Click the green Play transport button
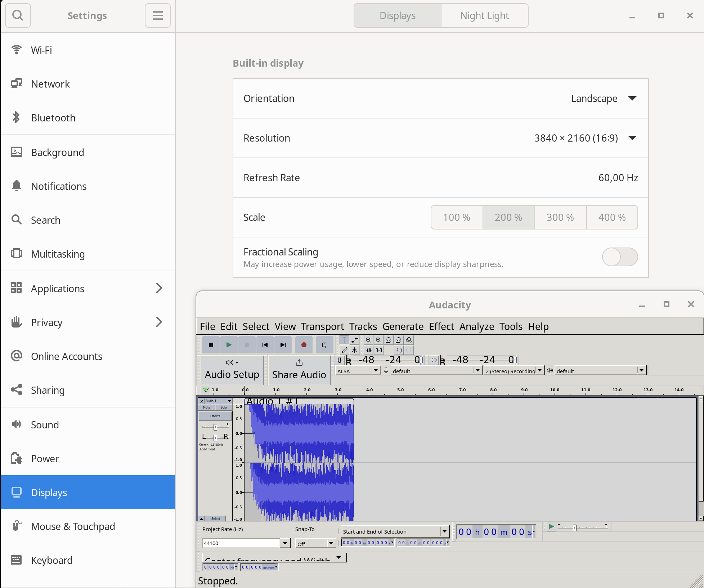Screen dimensions: 704x588 229,345
